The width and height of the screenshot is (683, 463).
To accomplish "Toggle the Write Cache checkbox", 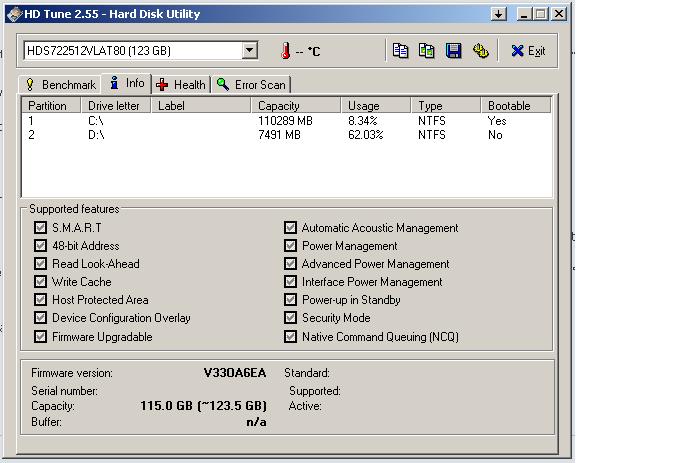I will pos(41,281).
